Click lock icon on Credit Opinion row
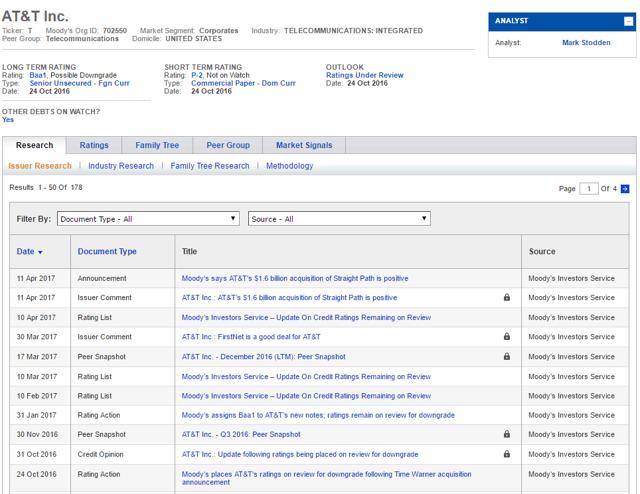640x494 pixels. coord(507,454)
